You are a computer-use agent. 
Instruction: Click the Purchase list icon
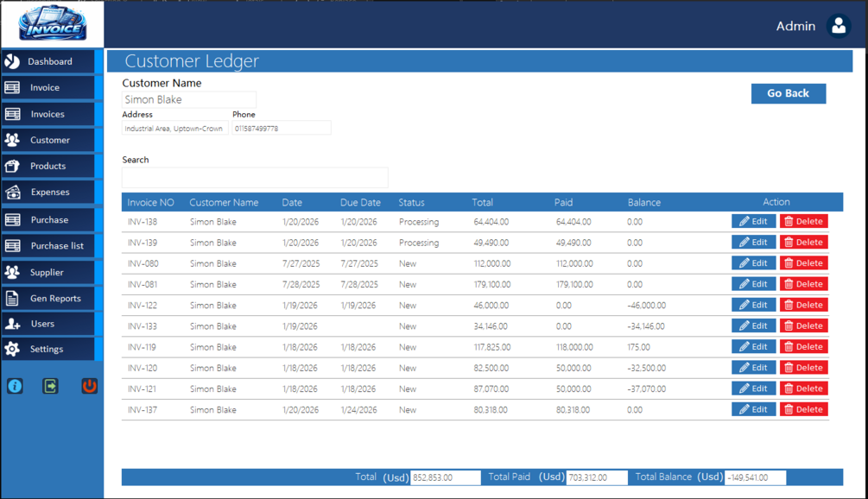coord(12,246)
